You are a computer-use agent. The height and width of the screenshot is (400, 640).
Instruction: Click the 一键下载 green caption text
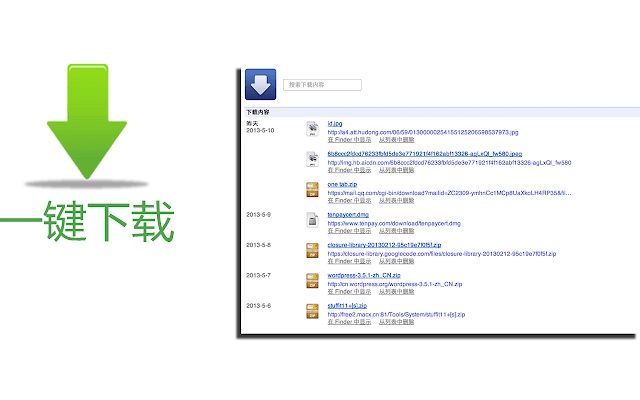coord(87,220)
